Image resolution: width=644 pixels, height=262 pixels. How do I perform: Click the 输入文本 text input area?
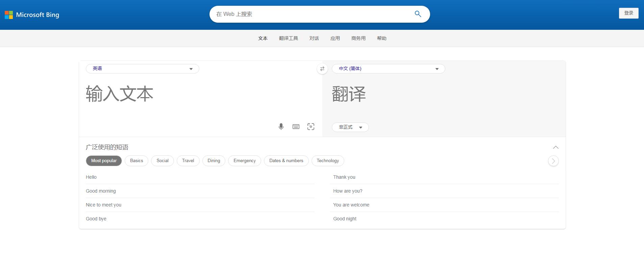click(x=201, y=98)
